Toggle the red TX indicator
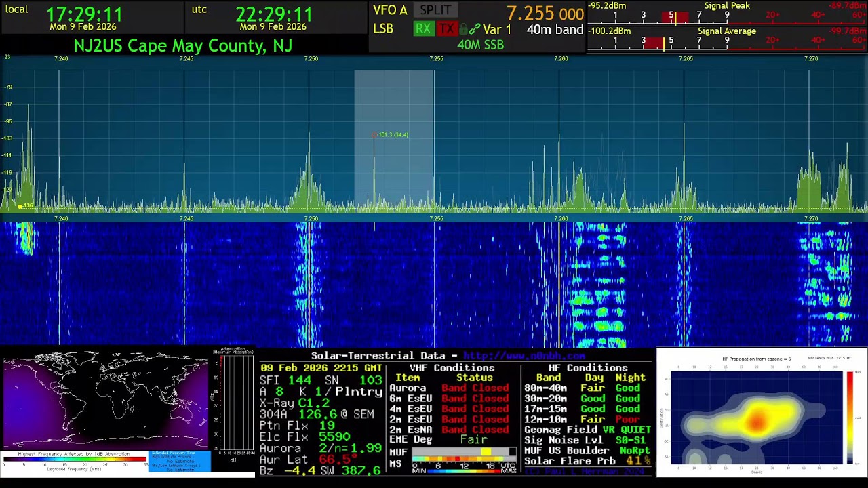 click(x=446, y=29)
